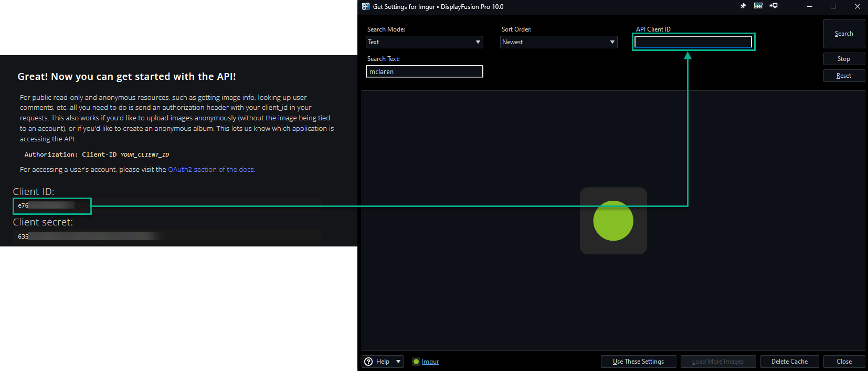Click the API Client ID field
Image resolution: width=868 pixels, height=371 pixels.
click(x=693, y=42)
